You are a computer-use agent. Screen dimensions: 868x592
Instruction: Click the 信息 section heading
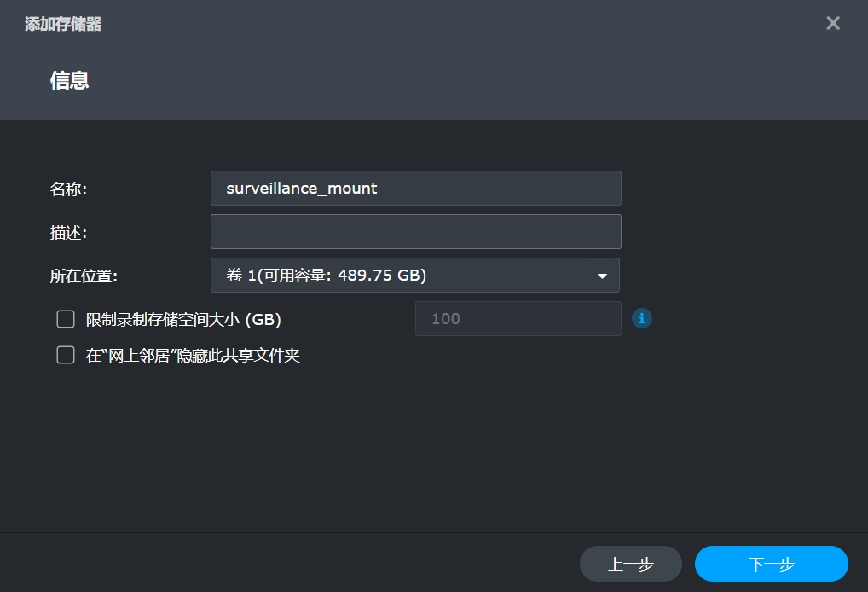[70, 80]
